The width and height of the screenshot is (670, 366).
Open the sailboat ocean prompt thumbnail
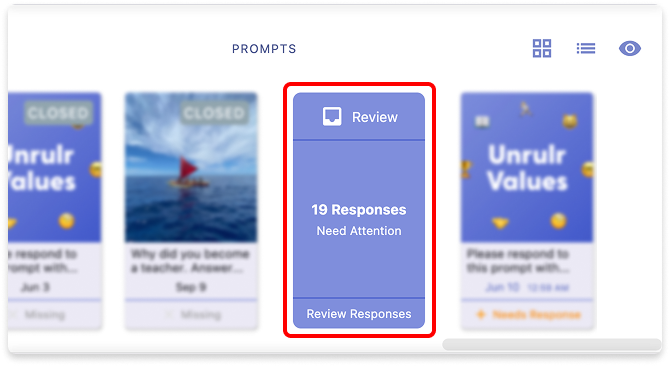point(191,167)
